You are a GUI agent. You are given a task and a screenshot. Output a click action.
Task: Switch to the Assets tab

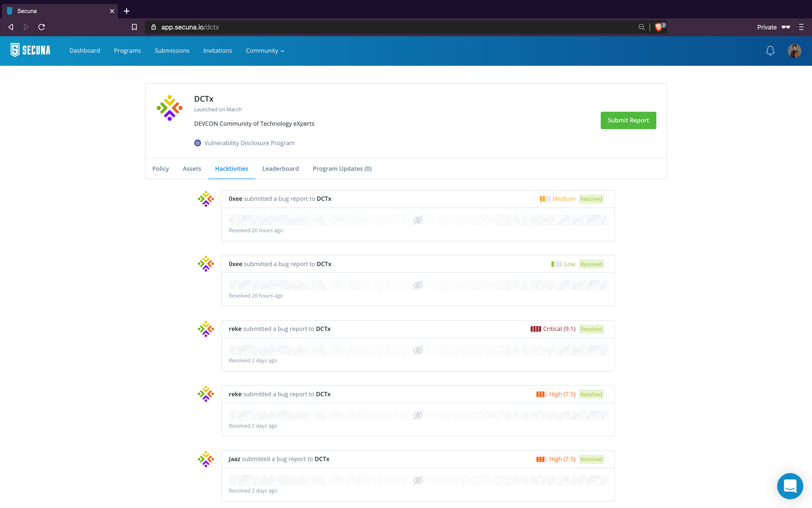(x=192, y=169)
